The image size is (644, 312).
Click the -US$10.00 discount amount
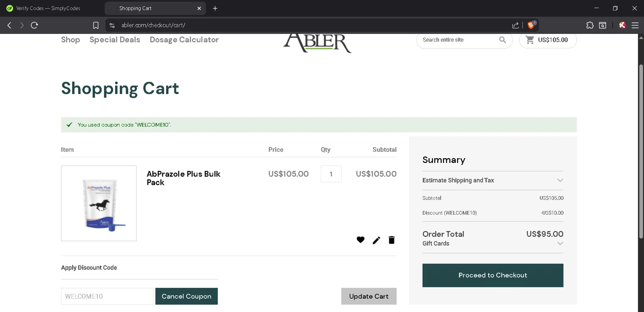point(552,213)
